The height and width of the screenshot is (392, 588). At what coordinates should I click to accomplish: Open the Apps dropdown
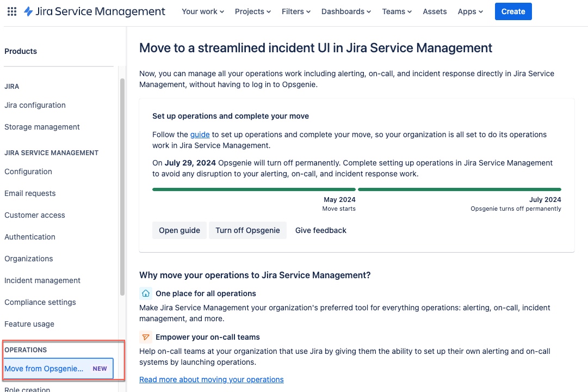tap(469, 11)
